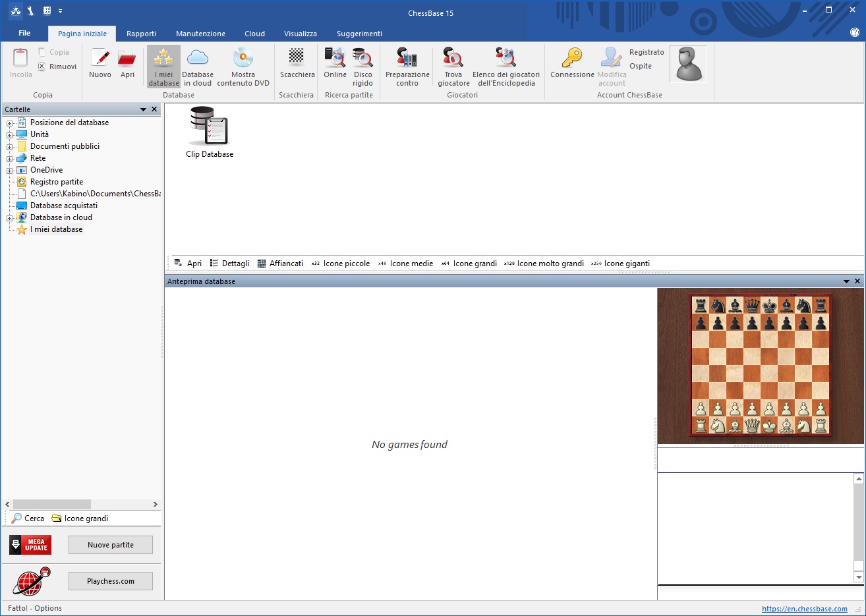Image resolution: width=866 pixels, height=616 pixels.
Task: Open en.chessbase.com link
Action: click(x=805, y=609)
